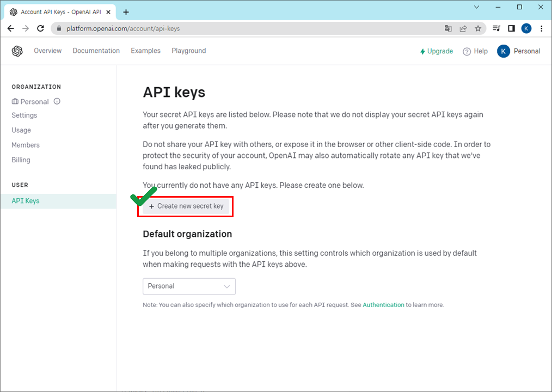Screen dimensions: 552x392
Task: Select API Keys in the sidebar
Action: 58,201
